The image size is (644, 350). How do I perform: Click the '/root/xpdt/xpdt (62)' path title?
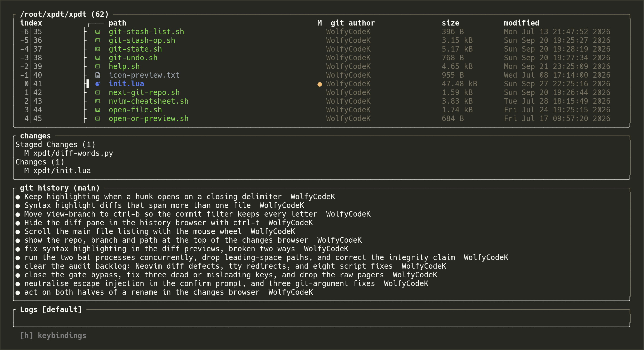tap(64, 14)
